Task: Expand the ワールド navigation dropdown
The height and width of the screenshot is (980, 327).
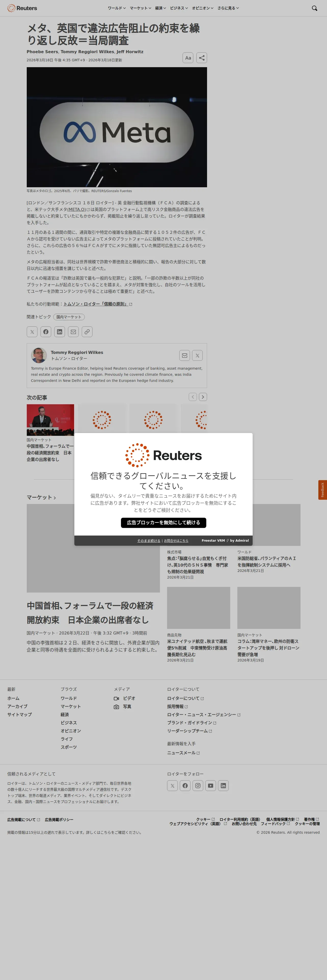Action: [x=117, y=8]
